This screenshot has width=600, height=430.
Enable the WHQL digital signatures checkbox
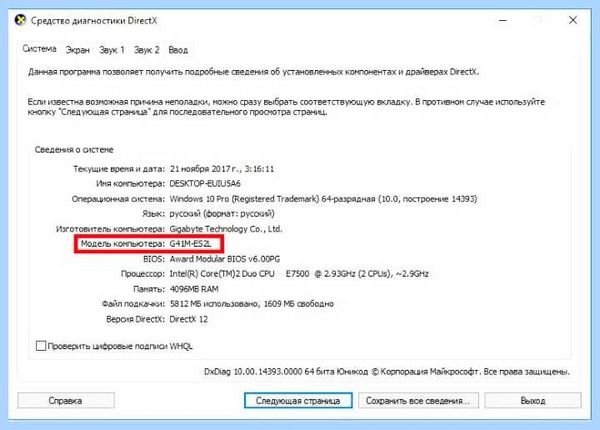[41, 346]
